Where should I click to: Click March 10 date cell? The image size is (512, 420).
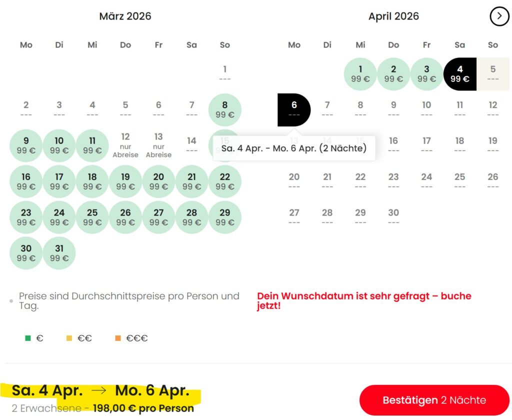(59, 145)
